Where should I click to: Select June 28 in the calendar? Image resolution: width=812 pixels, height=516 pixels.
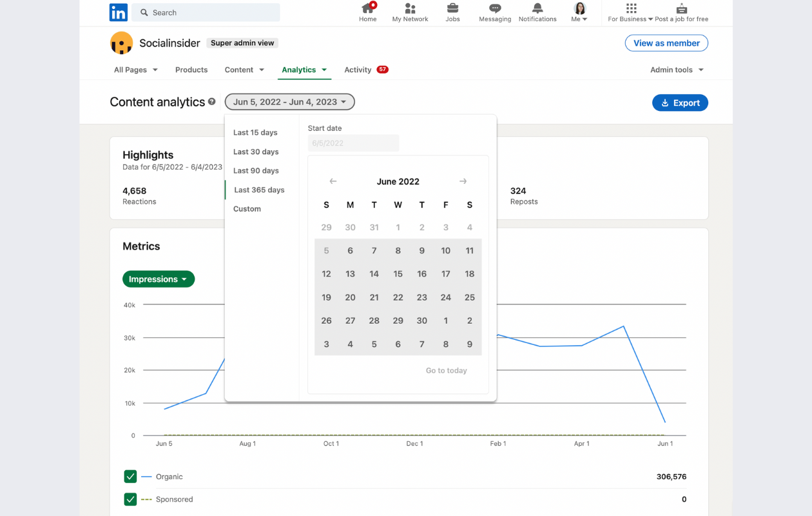(374, 321)
